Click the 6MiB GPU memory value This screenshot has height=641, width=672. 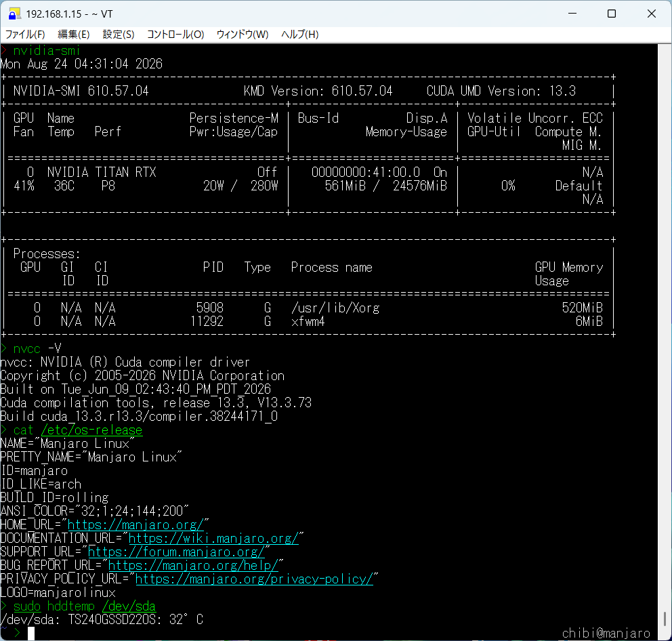click(589, 321)
